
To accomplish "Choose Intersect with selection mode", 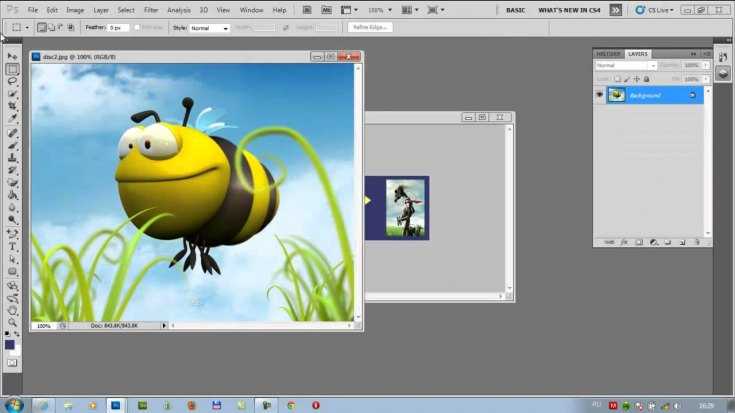I will pyautogui.click(x=70, y=28).
